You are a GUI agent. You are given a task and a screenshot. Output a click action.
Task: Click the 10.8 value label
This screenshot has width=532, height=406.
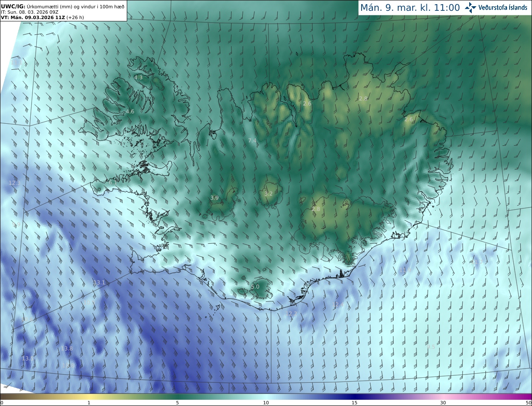pyautogui.click(x=68, y=366)
